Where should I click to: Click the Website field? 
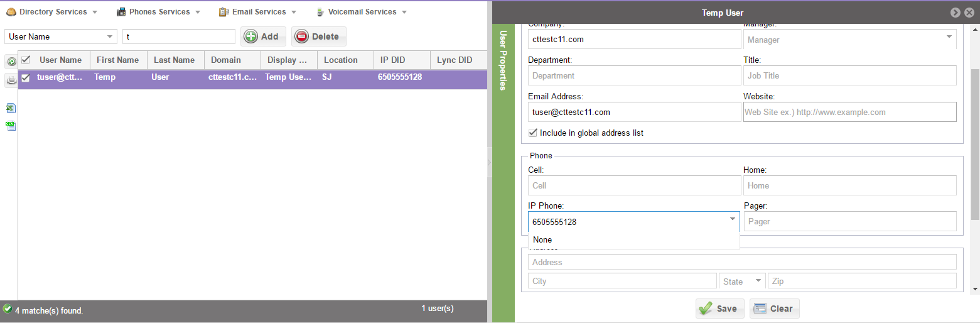(x=850, y=112)
